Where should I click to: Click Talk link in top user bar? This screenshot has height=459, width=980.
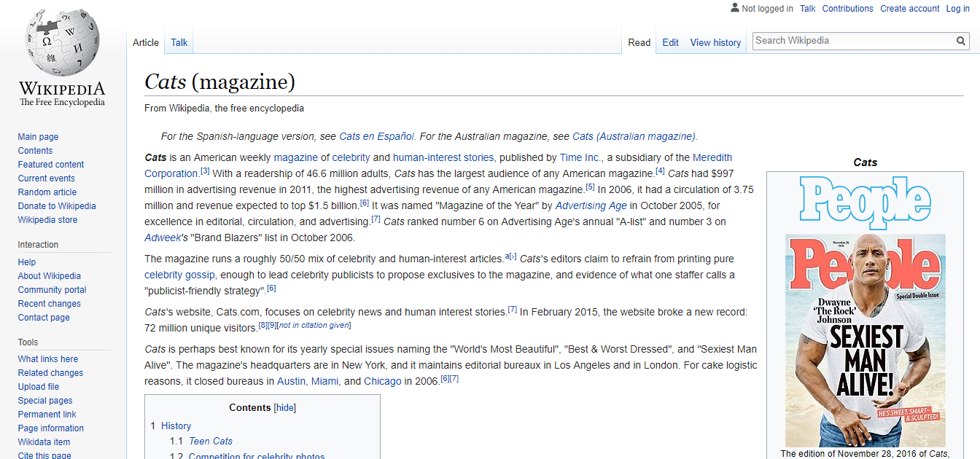pos(807,9)
